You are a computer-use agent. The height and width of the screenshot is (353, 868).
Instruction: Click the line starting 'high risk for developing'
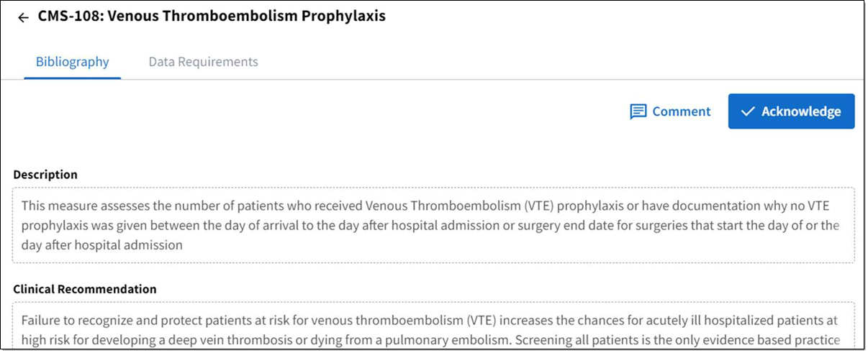430,339
